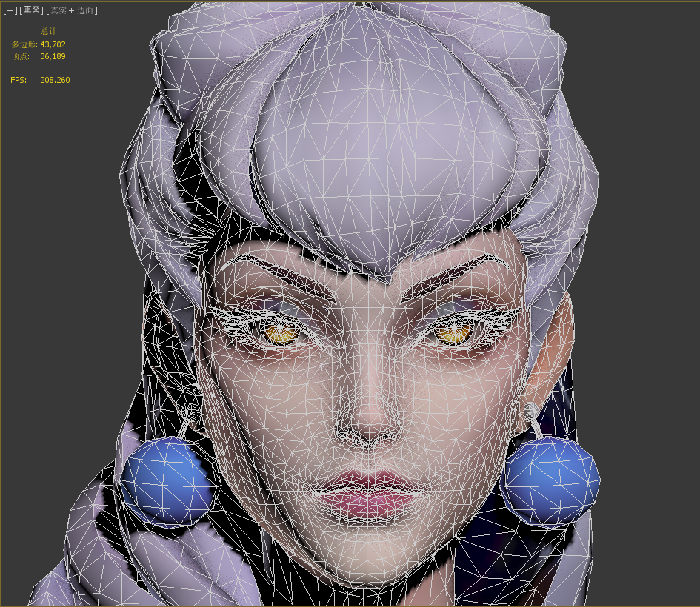Click the polygon count value 43,702

tap(53, 44)
